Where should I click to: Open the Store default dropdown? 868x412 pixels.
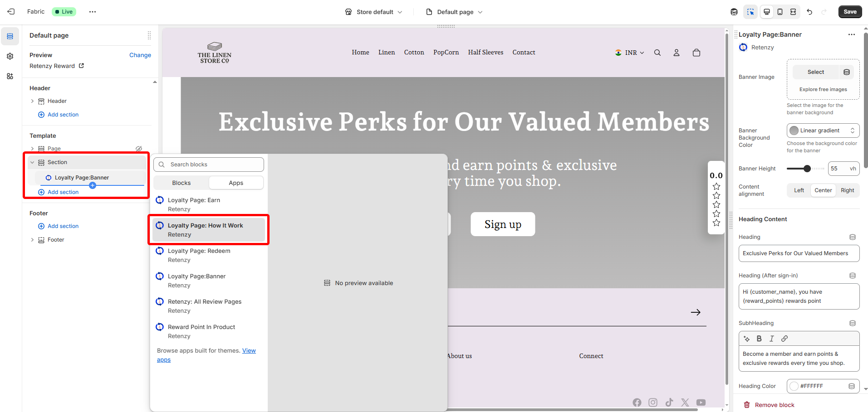[x=374, y=12]
